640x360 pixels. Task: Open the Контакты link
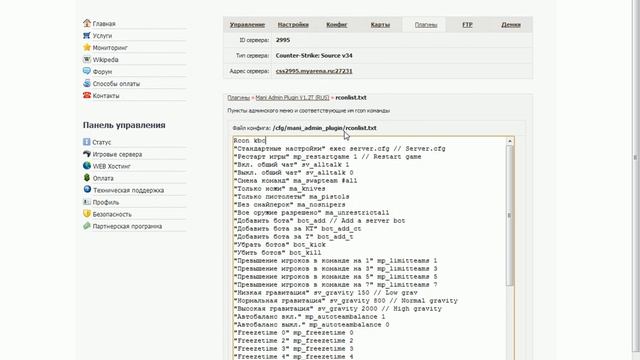coord(106,96)
